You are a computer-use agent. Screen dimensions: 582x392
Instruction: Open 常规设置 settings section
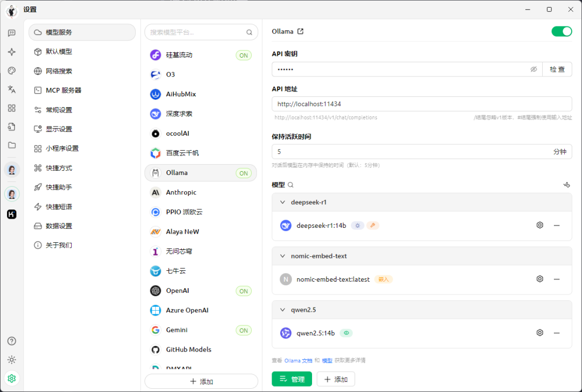coord(82,110)
